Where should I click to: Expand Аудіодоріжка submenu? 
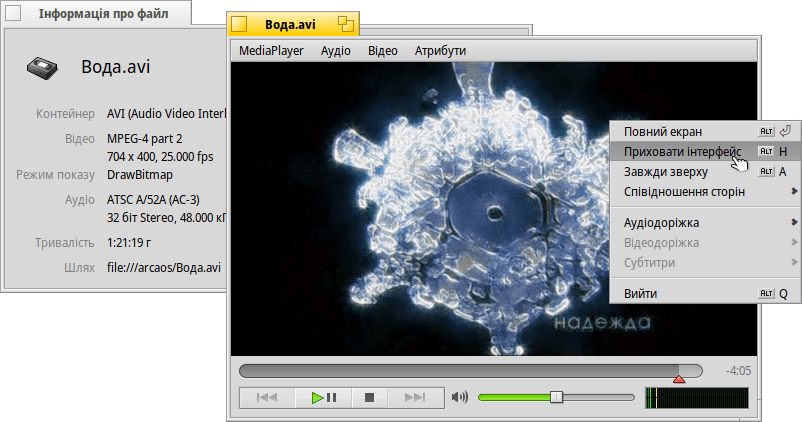pos(705,223)
